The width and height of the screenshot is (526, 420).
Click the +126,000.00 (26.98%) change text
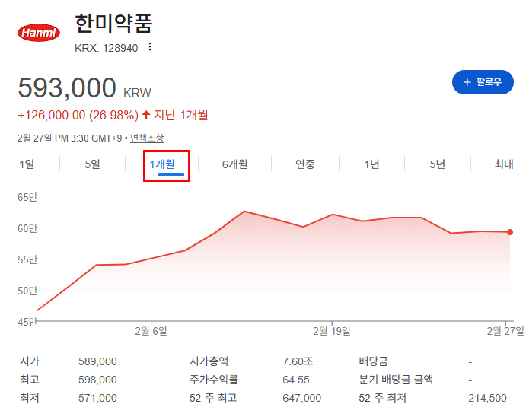pos(78,116)
